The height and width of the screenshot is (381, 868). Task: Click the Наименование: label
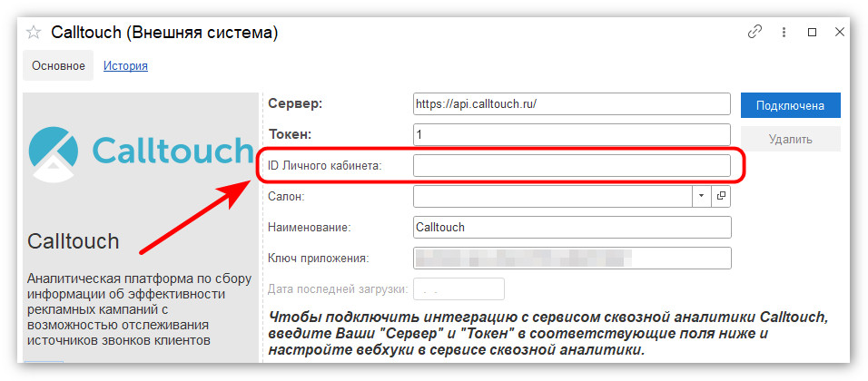(310, 227)
